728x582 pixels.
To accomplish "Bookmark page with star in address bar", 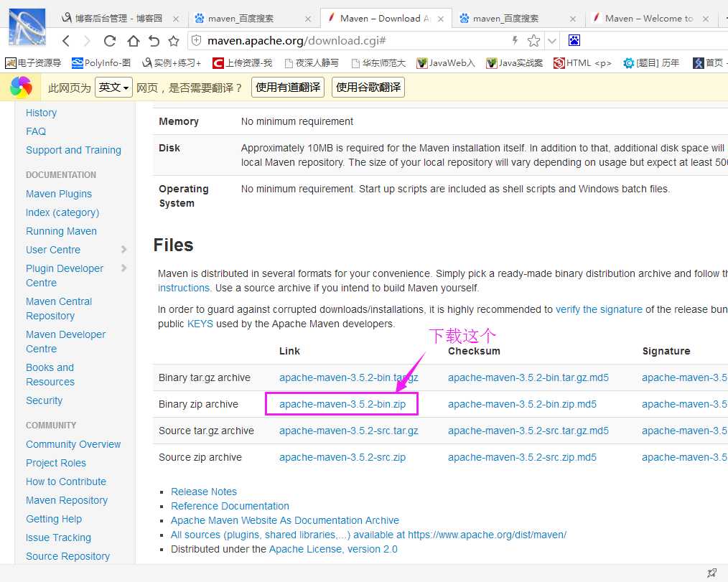I will 533,40.
